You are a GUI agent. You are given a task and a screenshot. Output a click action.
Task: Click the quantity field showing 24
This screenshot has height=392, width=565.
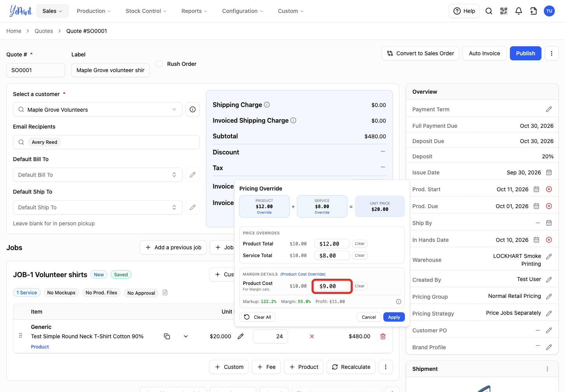pyautogui.click(x=270, y=336)
